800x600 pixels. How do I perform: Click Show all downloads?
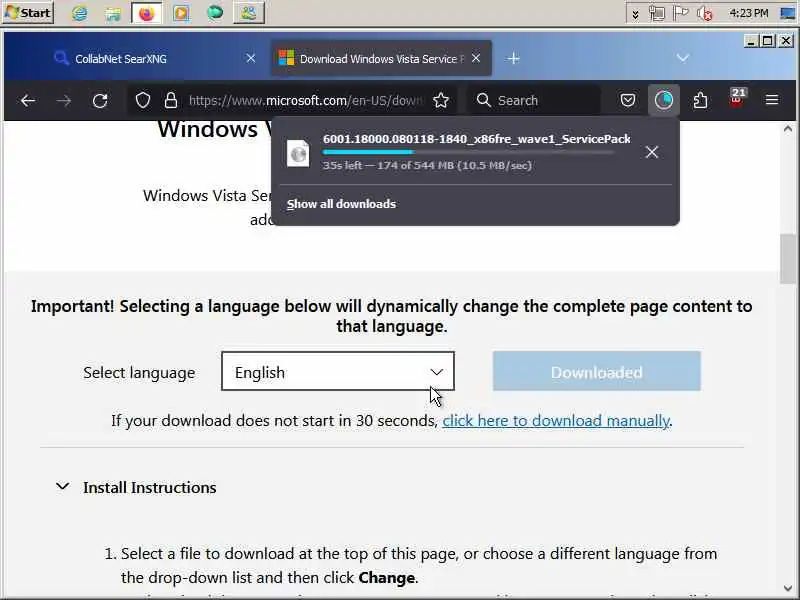pos(341,204)
